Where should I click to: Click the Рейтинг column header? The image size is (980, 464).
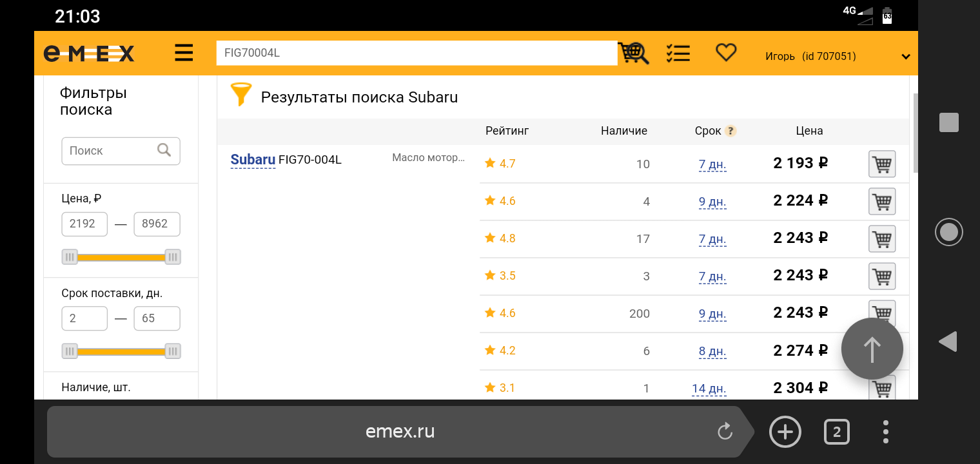[x=507, y=131]
